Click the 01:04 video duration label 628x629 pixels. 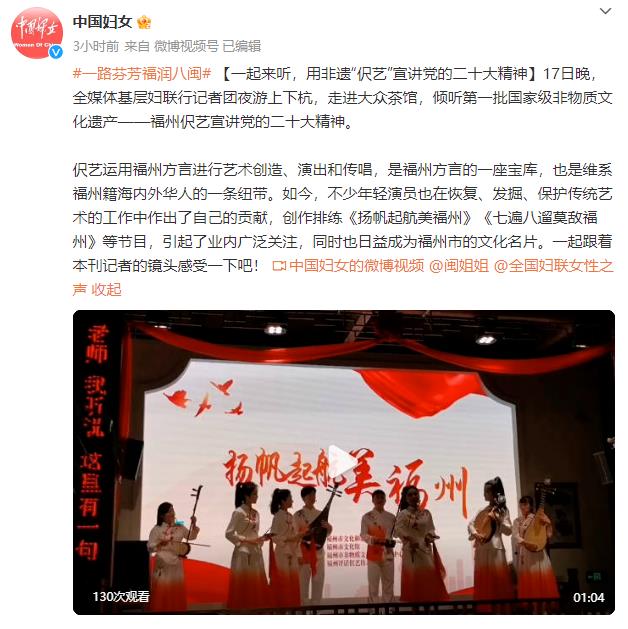coord(588,598)
